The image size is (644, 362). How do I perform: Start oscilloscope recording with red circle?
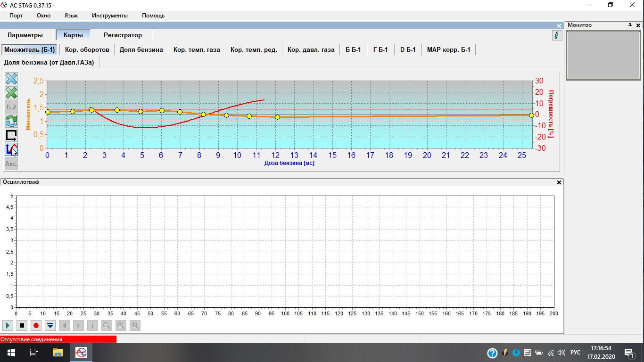click(36, 325)
